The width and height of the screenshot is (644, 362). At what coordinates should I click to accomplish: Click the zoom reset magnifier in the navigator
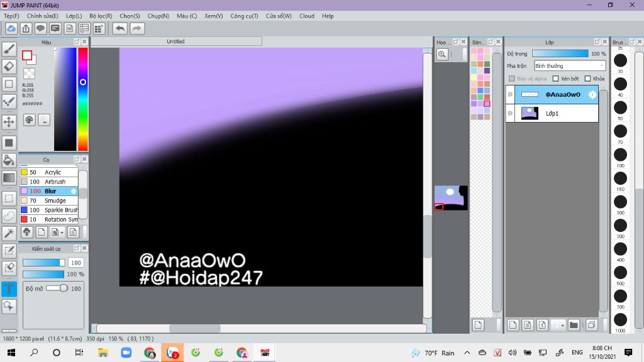point(442,54)
